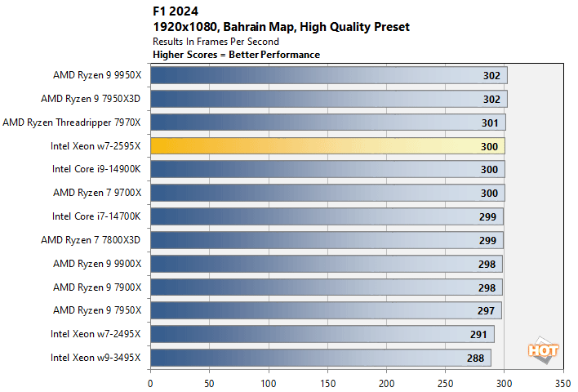Select the 'Intel Xeon w9-3495X' label
The image size is (578, 392).
[x=96, y=358]
